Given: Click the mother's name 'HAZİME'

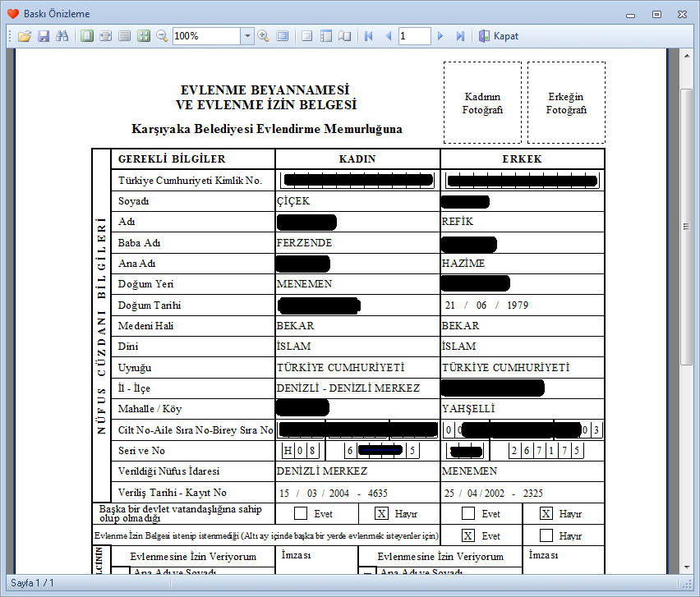Looking at the screenshot, I should (463, 264).
